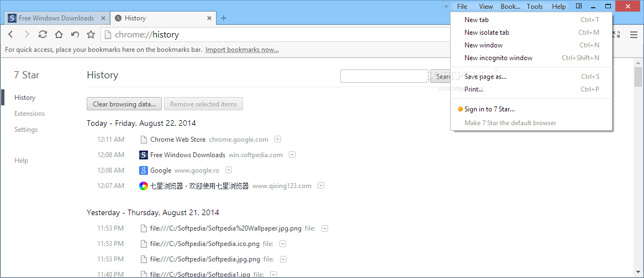Open the Tools menu
Screen dimensions: 644x278
click(535, 7)
